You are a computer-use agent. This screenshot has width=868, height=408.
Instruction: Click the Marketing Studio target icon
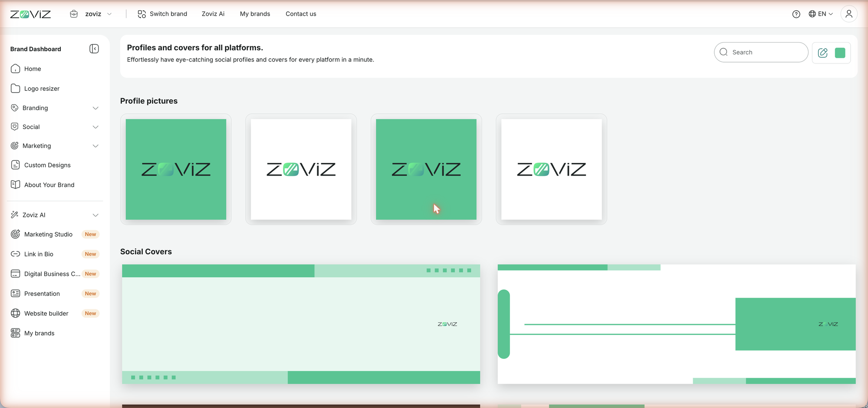tap(15, 234)
